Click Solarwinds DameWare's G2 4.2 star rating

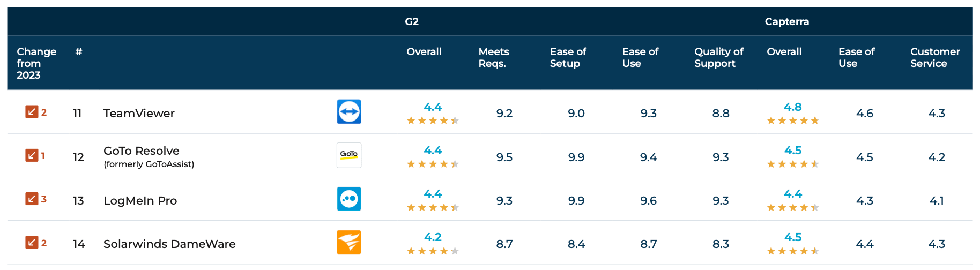[x=433, y=250]
